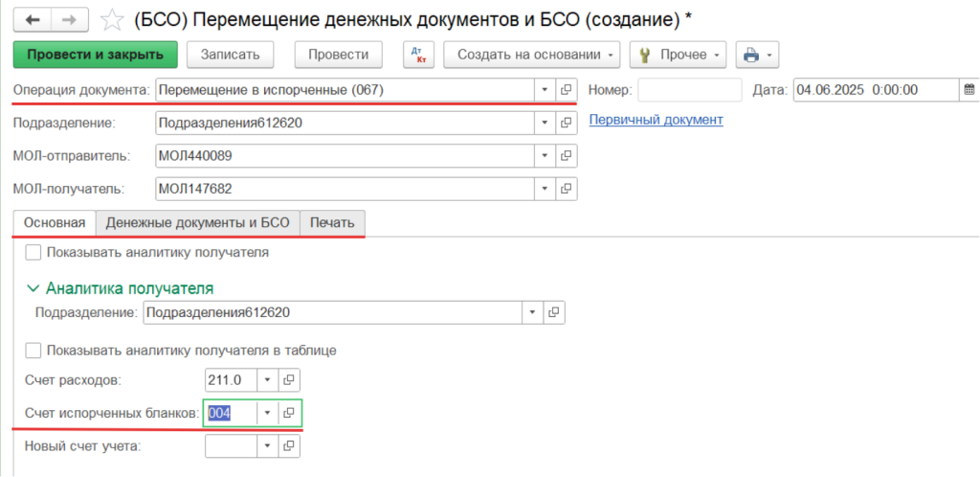Open Счет испорченных бланков via open icon

(289, 413)
